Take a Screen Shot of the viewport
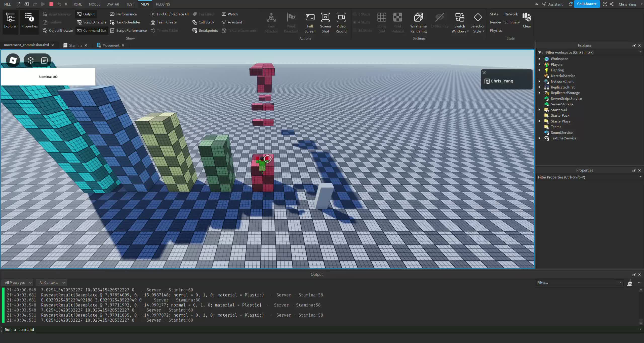The height and width of the screenshot is (343, 644). pyautogui.click(x=325, y=22)
